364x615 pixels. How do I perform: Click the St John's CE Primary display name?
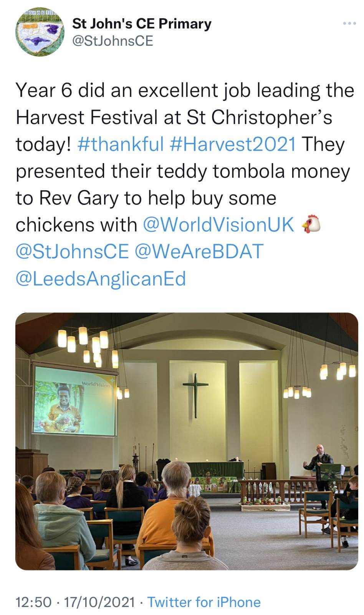tap(142, 24)
